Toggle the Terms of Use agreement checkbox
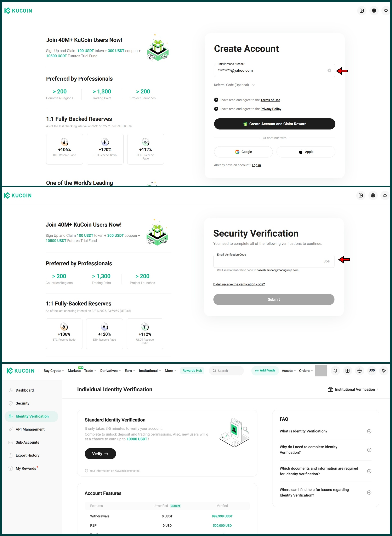Screen dimensions: 392x536 (x=216, y=100)
